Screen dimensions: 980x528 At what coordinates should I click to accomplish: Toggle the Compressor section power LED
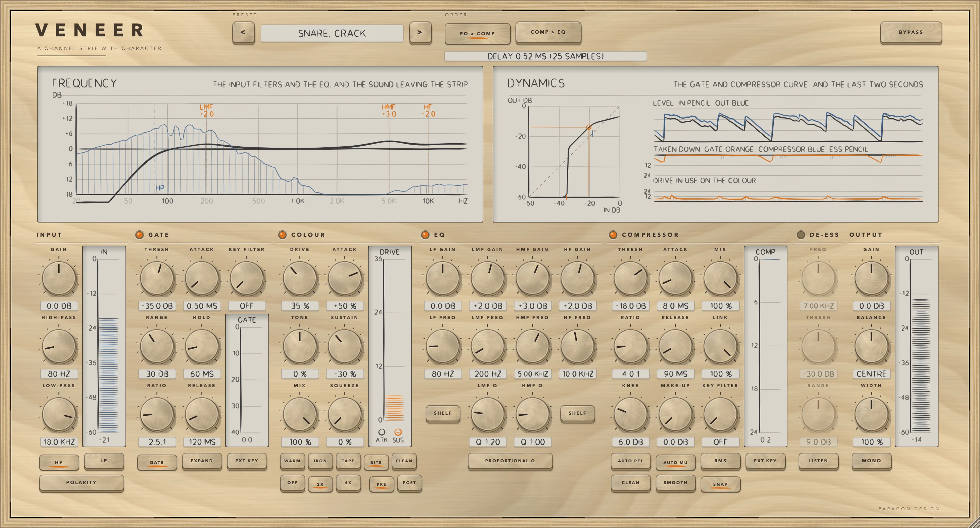[613, 235]
